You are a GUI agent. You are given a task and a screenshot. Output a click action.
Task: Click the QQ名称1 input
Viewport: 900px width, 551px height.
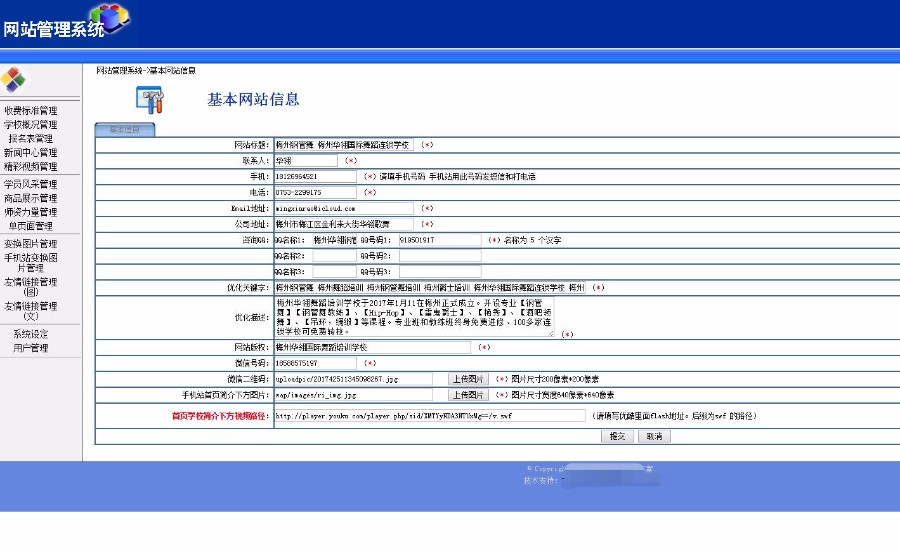(334, 240)
